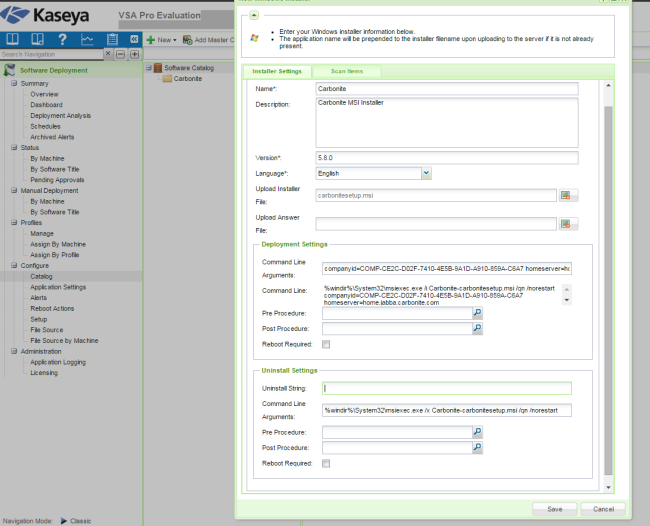This screenshot has width=650, height=526.
Task: Enable Reboot Required in Deployment Settings
Action: coord(326,344)
